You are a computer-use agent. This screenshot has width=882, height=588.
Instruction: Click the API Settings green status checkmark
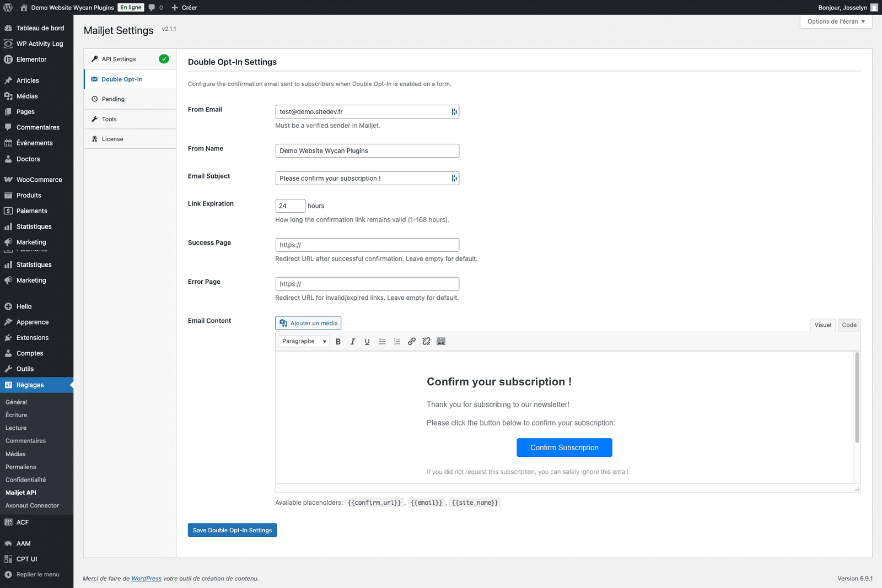pos(164,58)
